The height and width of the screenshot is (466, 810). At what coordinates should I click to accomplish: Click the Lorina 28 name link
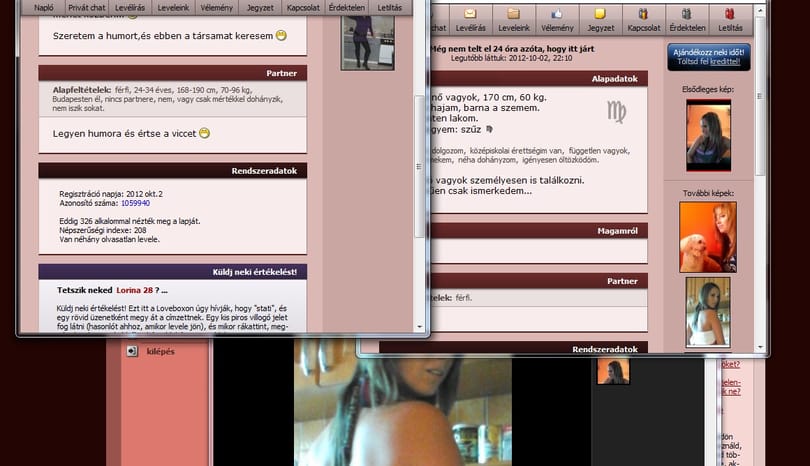134,290
